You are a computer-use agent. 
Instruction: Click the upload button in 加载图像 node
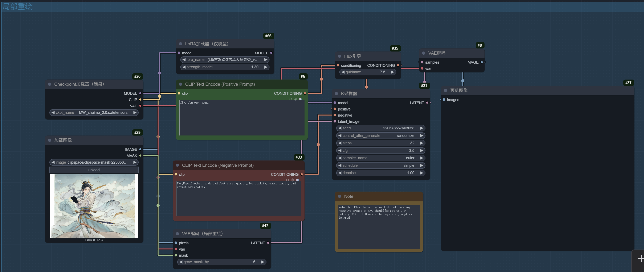point(94,170)
